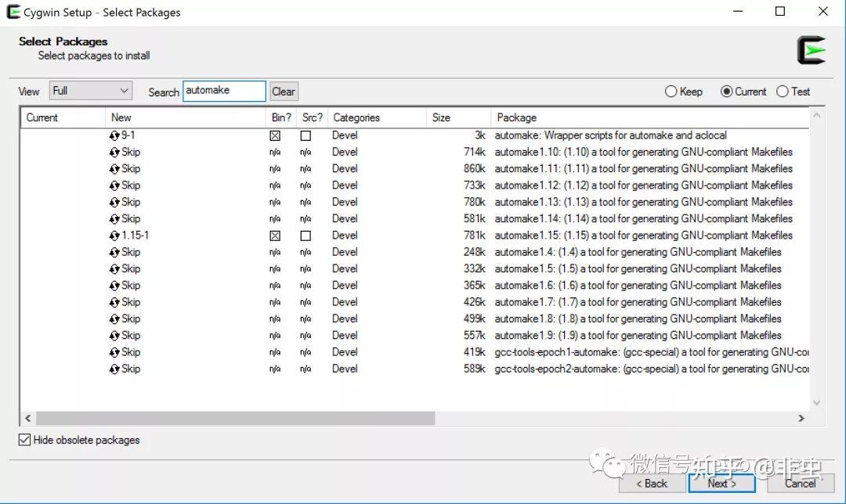846x504 pixels.
Task: Click the cycle icon in the automake1.15 1.15-1 row
Action: [x=114, y=236]
